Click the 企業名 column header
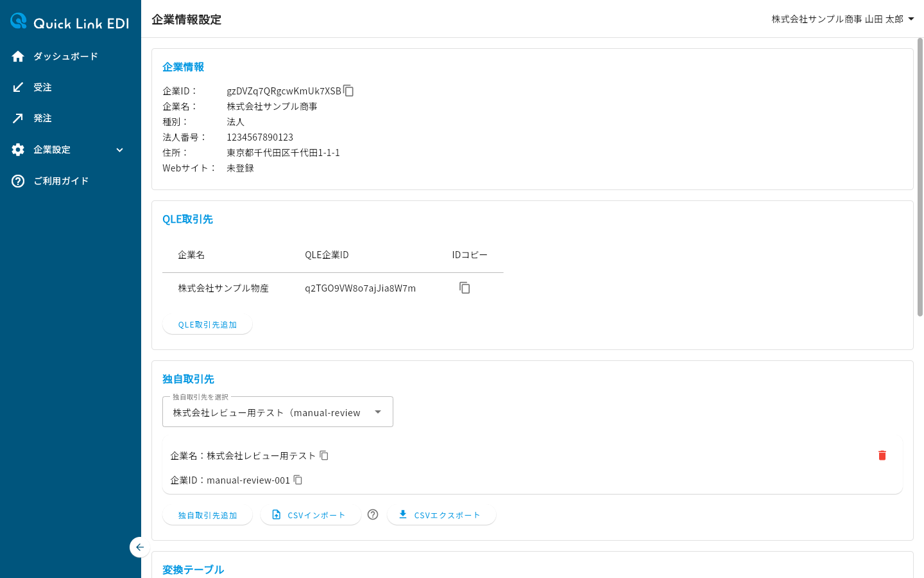924x578 pixels. pyautogui.click(x=191, y=255)
